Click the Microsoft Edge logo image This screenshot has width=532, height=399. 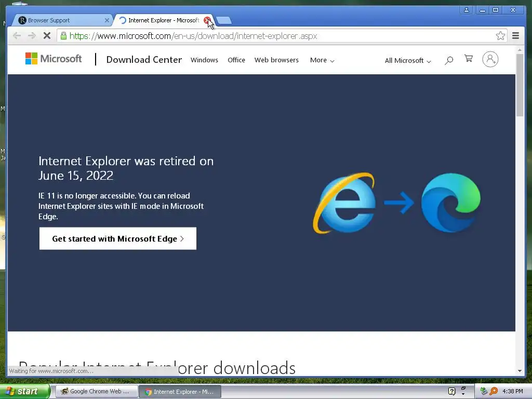(450, 203)
